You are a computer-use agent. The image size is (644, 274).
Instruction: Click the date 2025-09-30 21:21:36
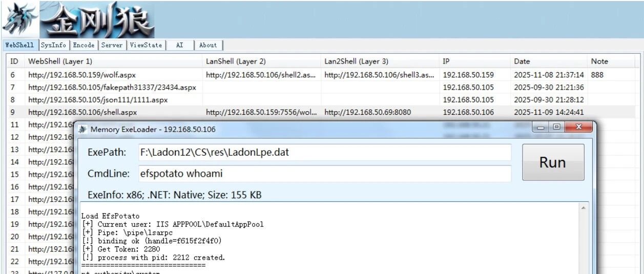(x=549, y=87)
